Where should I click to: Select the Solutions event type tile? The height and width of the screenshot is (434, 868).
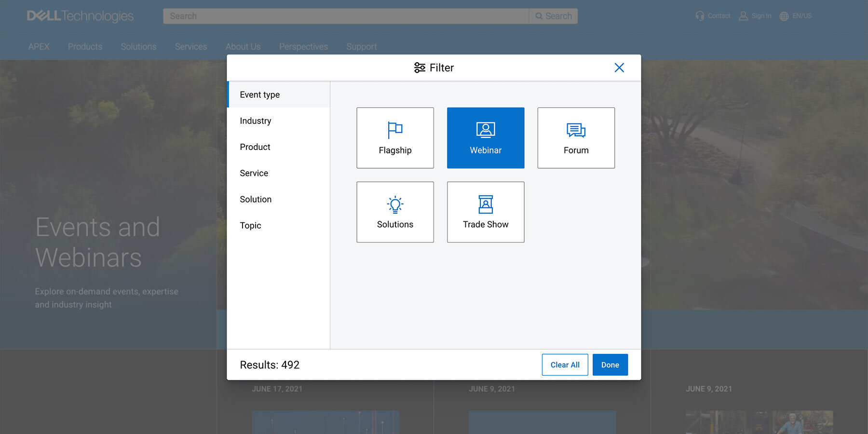click(x=395, y=212)
